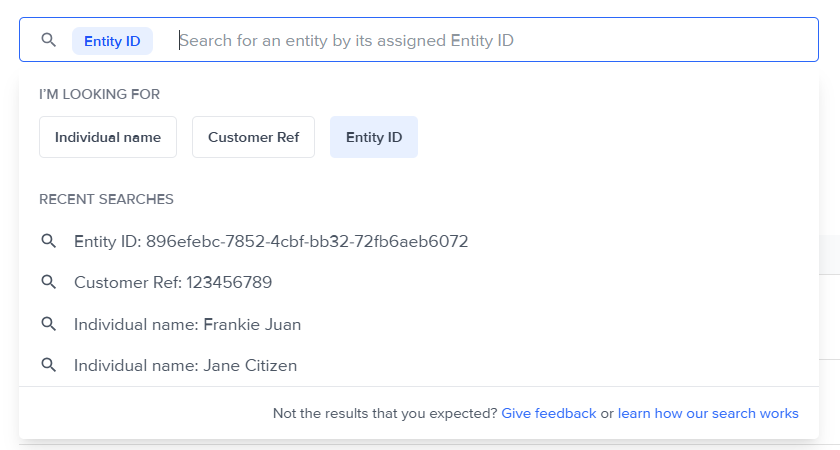This screenshot has height=450, width=840.
Task: Click the search icon beside Customer Ref: 123456789
Action: tap(48, 283)
